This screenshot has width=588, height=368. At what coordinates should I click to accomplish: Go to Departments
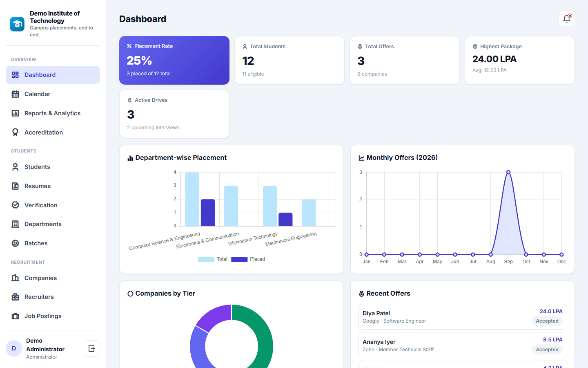point(53,224)
